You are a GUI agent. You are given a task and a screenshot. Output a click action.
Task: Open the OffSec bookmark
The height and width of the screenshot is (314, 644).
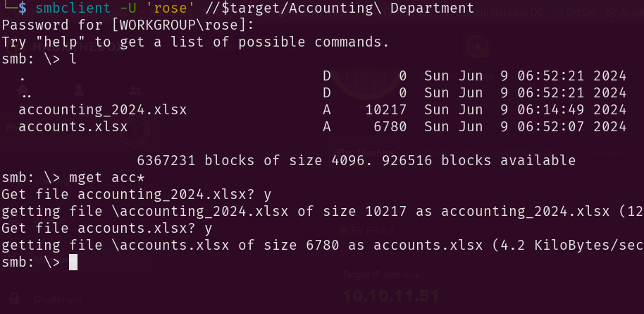click(581, 12)
